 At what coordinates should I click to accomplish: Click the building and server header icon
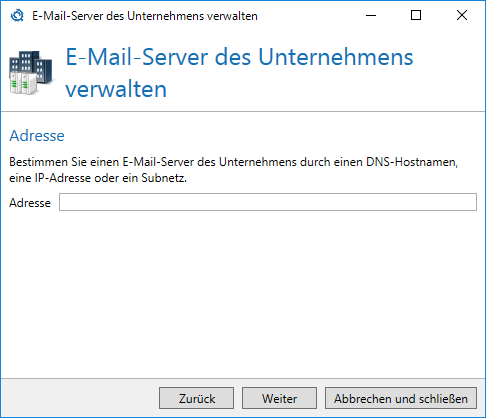(x=31, y=73)
